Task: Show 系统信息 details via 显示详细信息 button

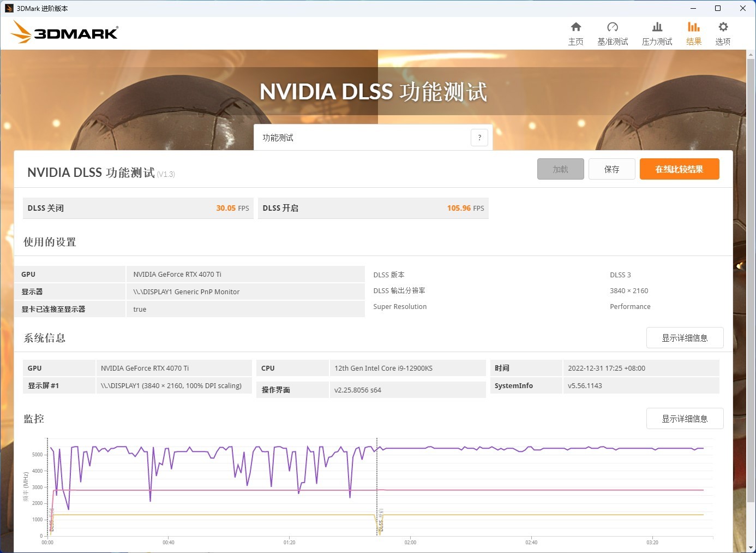Action: 685,337
